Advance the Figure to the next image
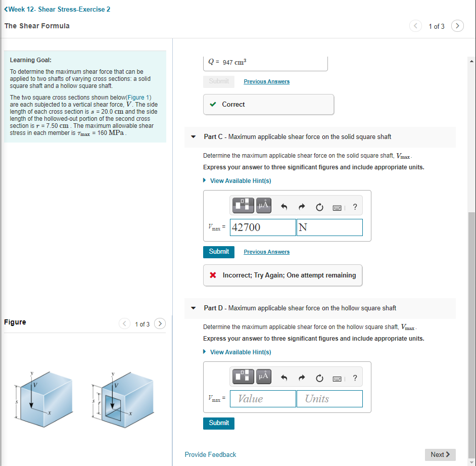This screenshot has width=476, height=466. [x=160, y=323]
